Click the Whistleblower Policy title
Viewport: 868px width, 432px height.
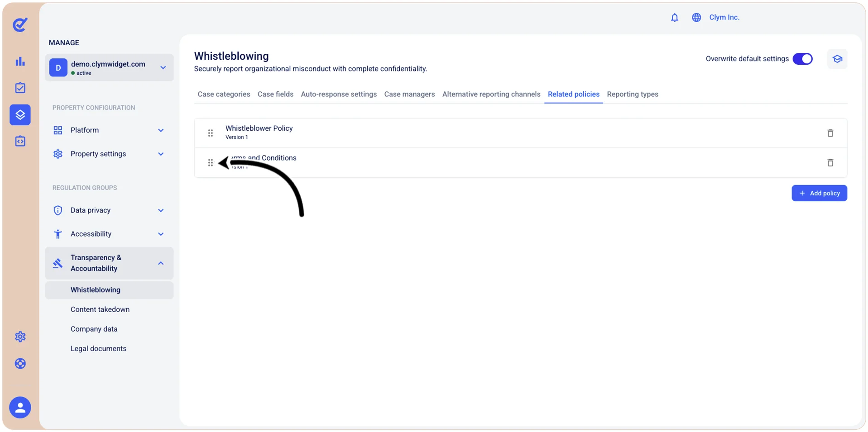(x=259, y=128)
